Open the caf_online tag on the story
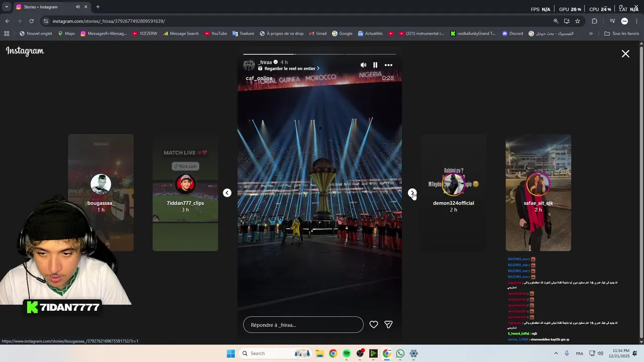The width and height of the screenshot is (644, 362). click(x=259, y=78)
